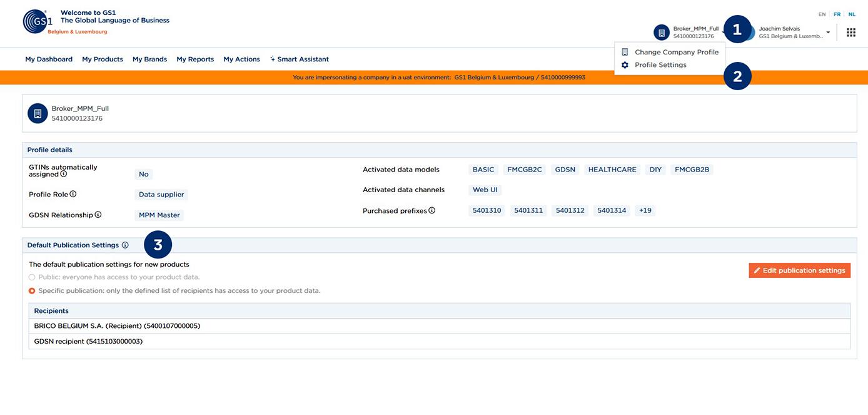Open My Brands in the navigation
Image resolution: width=868 pixels, height=415 pixels.
click(149, 59)
